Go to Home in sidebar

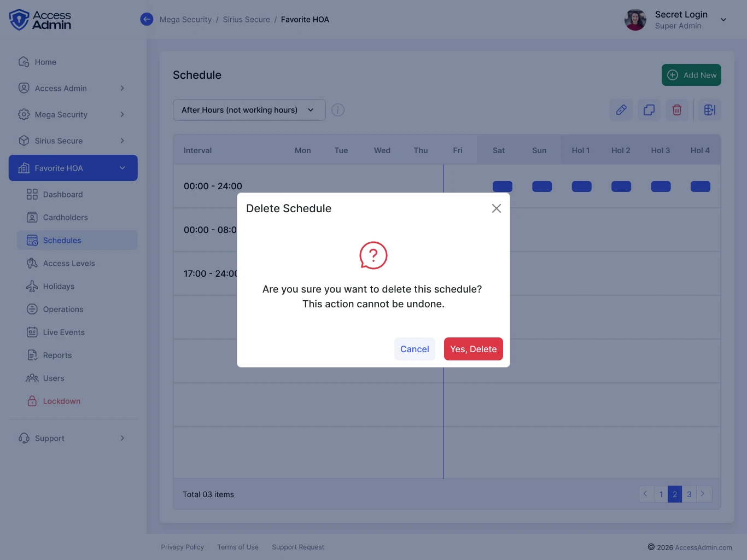[73, 62]
